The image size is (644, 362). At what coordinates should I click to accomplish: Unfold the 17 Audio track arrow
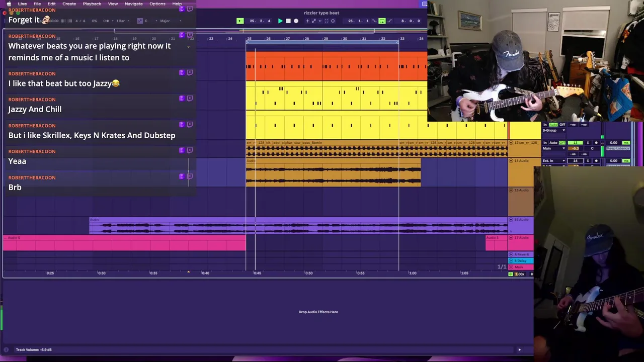pos(511,238)
